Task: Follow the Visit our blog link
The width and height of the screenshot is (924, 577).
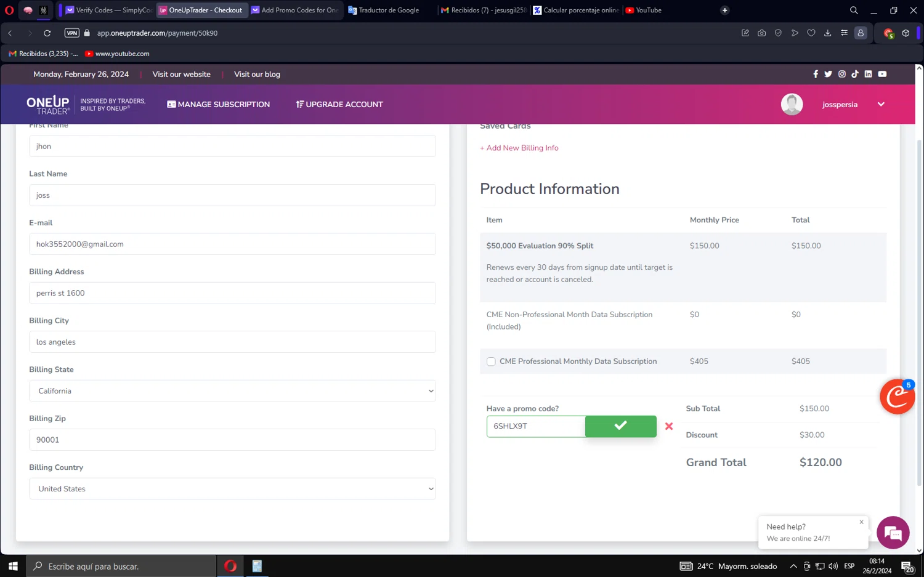Action: click(x=257, y=75)
